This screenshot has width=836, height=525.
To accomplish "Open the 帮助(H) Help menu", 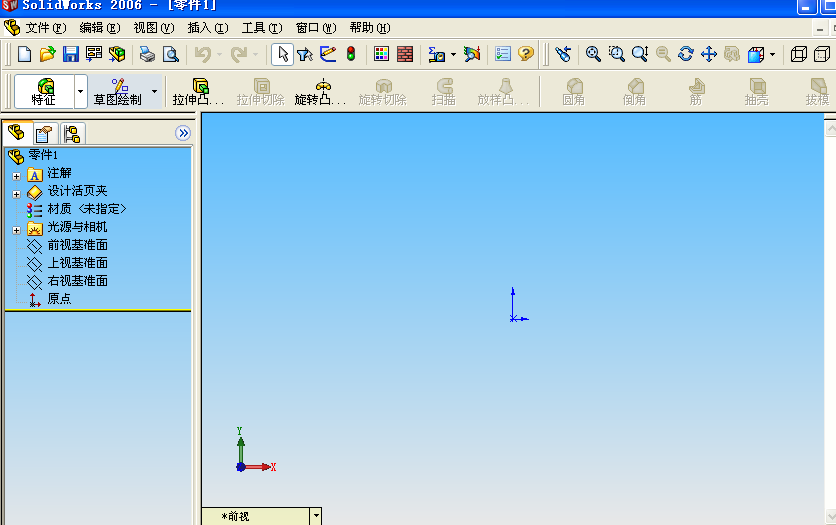I will tap(370, 28).
